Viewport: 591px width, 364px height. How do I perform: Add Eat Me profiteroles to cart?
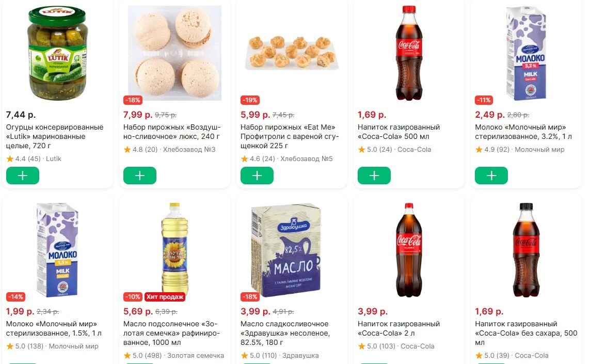pyautogui.click(x=257, y=176)
